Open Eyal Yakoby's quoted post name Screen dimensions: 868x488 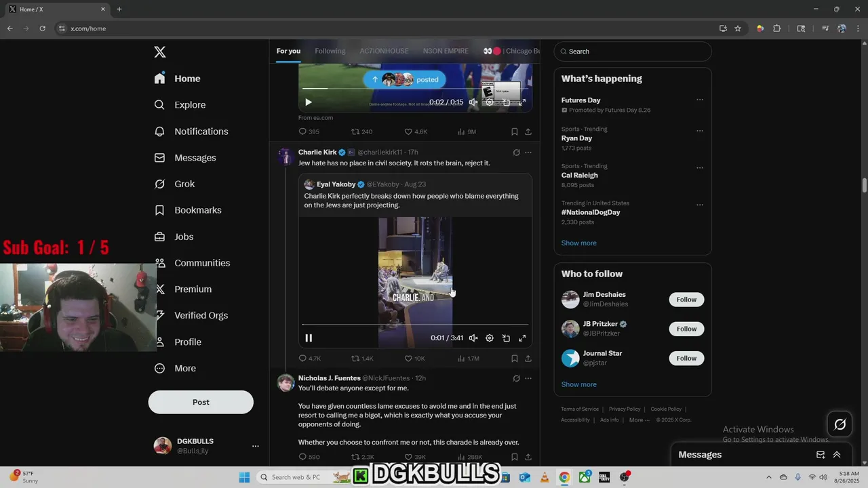pos(336,184)
